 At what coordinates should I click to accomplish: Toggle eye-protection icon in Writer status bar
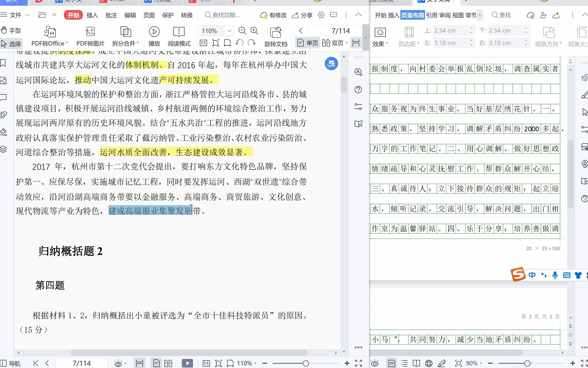pos(375,364)
